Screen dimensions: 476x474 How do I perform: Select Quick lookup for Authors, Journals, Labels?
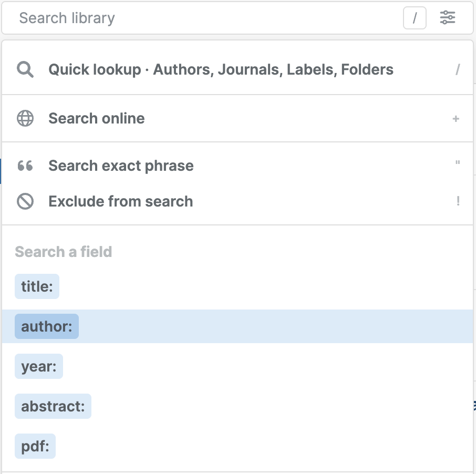coord(221,69)
